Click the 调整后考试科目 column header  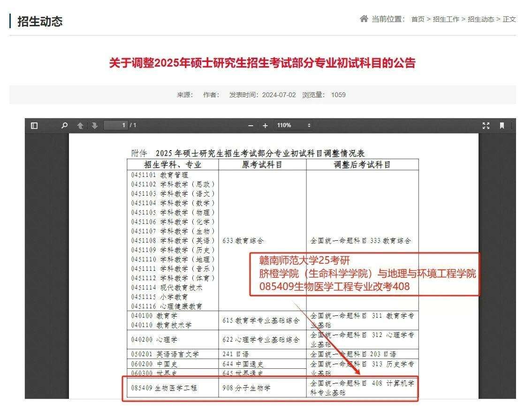coord(362,165)
